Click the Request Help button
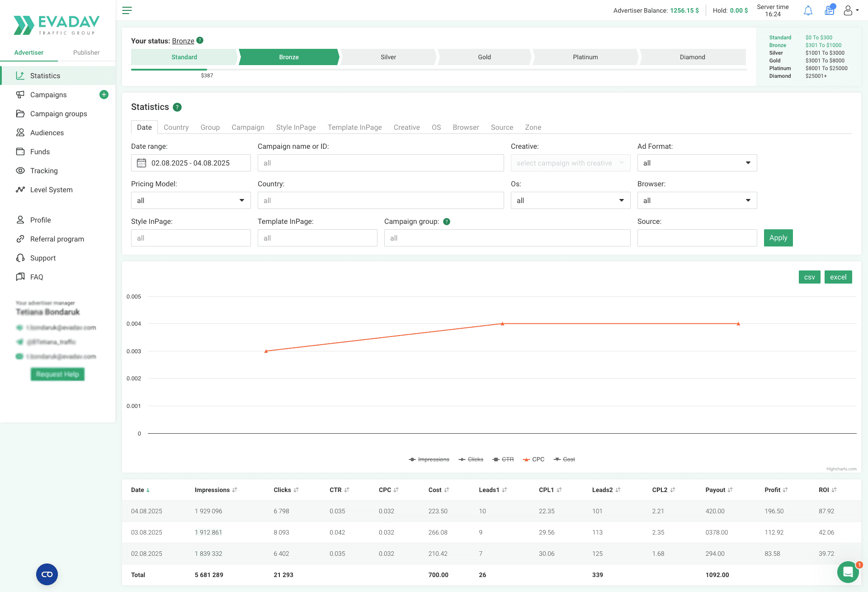 click(x=57, y=374)
